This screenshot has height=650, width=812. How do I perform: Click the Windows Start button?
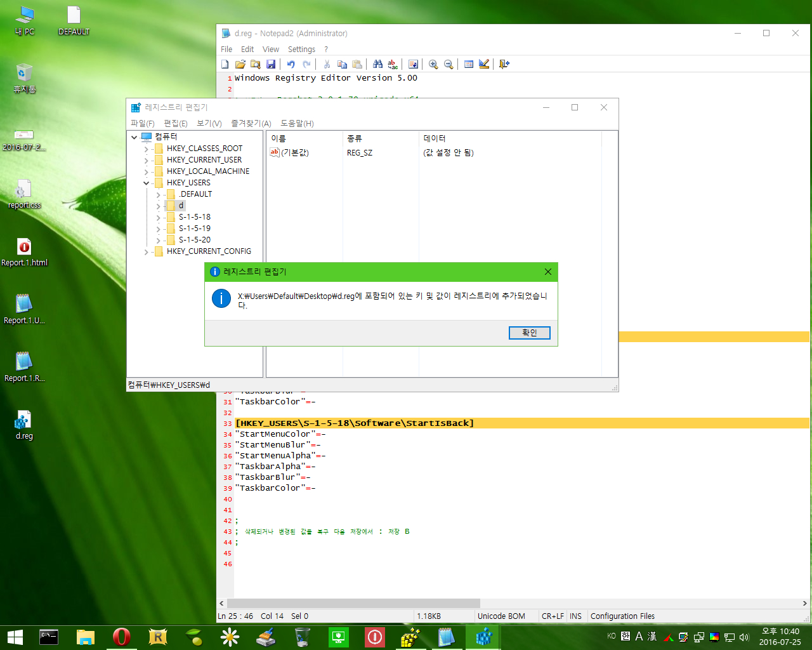[15, 637]
